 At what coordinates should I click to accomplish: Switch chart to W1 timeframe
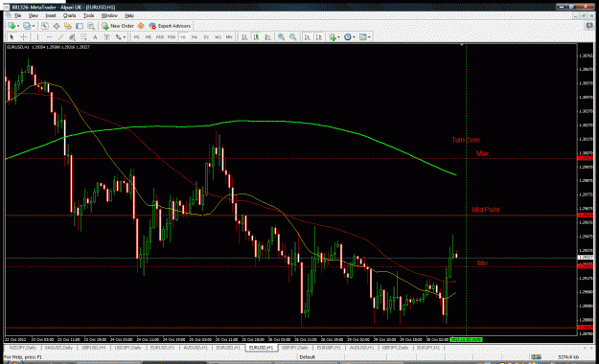[218, 37]
